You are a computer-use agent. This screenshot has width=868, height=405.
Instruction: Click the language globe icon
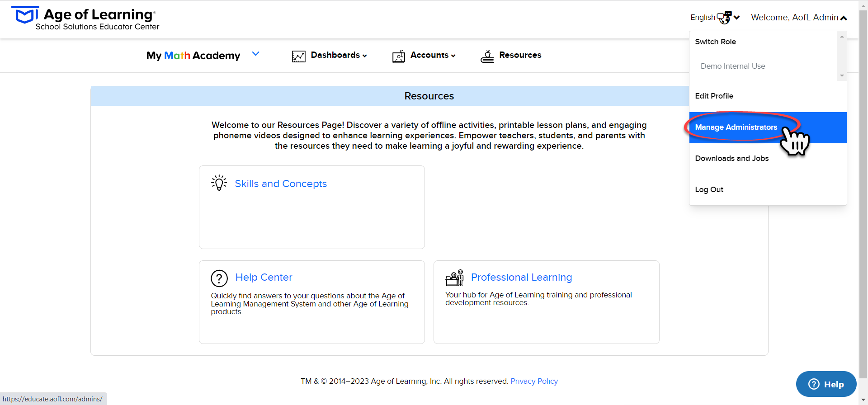coord(724,18)
